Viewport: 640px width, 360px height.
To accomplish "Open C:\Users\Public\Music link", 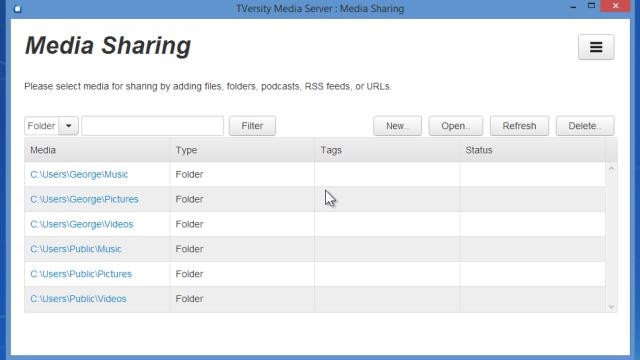I will coord(76,249).
